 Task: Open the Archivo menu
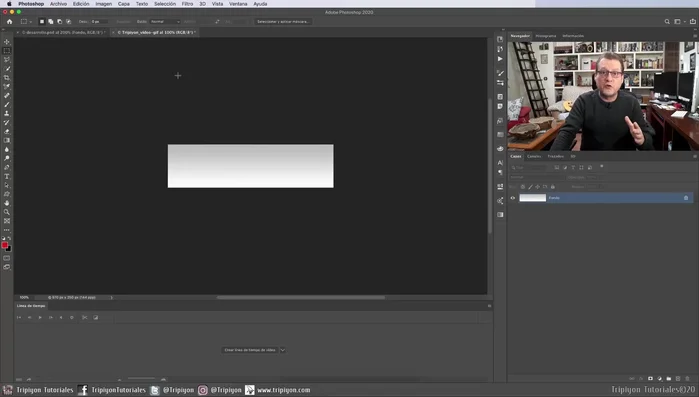(58, 4)
